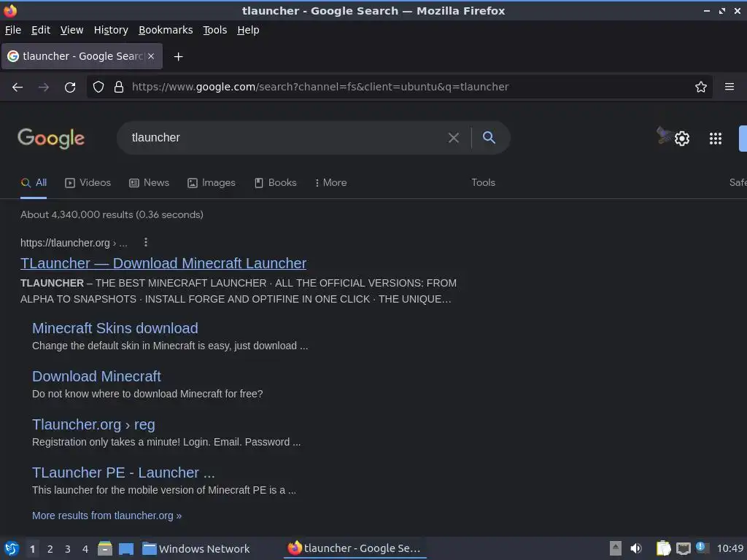The height and width of the screenshot is (560, 747).
Task: Click the removable media eject tray icon
Action: pyautogui.click(x=616, y=548)
